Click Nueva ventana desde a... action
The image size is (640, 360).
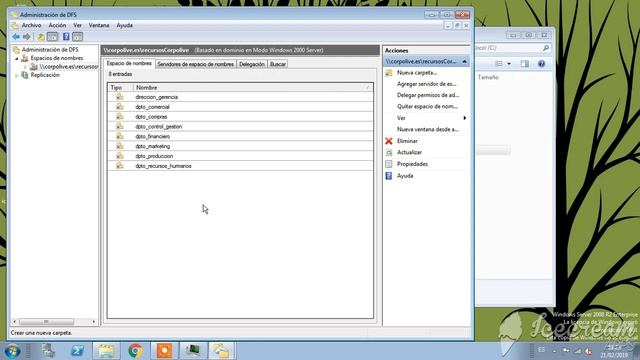(428, 129)
